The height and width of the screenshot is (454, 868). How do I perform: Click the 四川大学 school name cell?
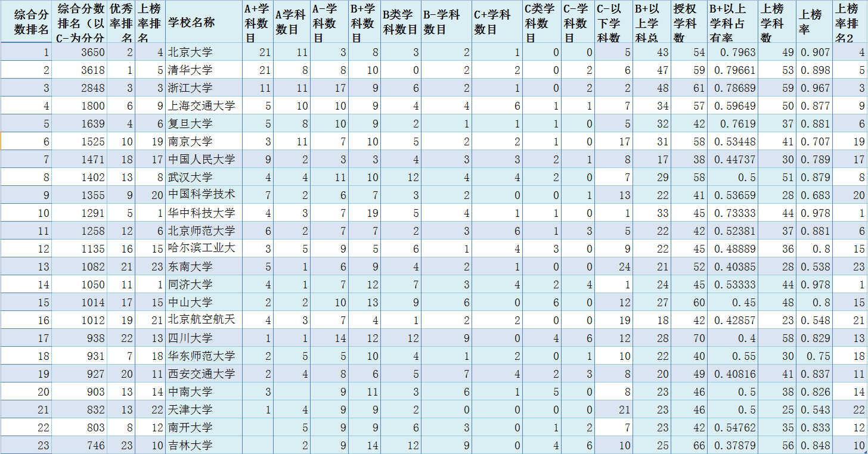pos(204,338)
